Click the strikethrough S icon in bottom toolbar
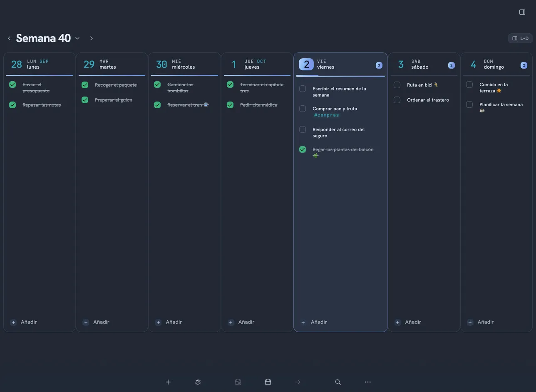 [198, 382]
